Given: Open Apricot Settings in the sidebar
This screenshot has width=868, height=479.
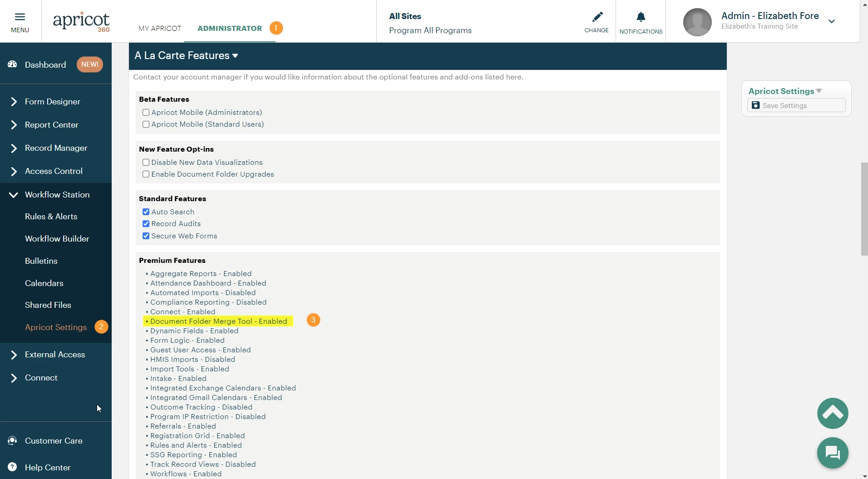Looking at the screenshot, I should (x=56, y=327).
